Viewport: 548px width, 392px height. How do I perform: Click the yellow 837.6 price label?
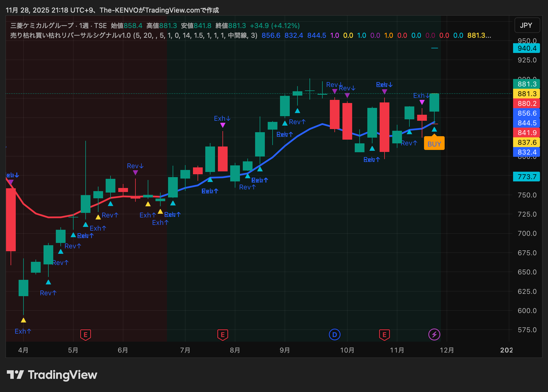[527, 142]
